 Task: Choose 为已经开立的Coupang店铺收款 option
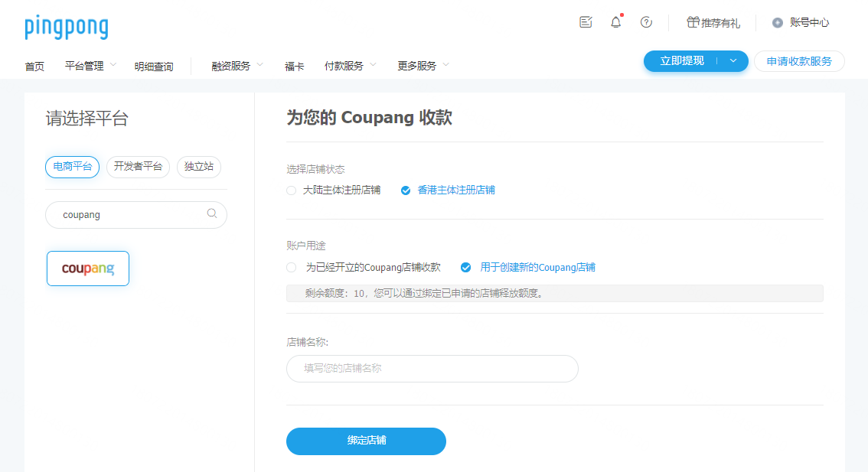tap(291, 267)
